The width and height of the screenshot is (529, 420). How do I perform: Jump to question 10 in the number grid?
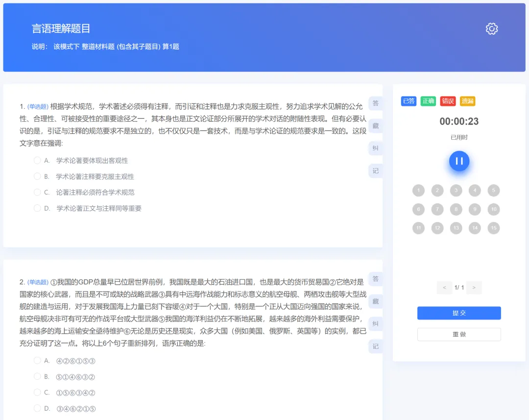tap(494, 209)
